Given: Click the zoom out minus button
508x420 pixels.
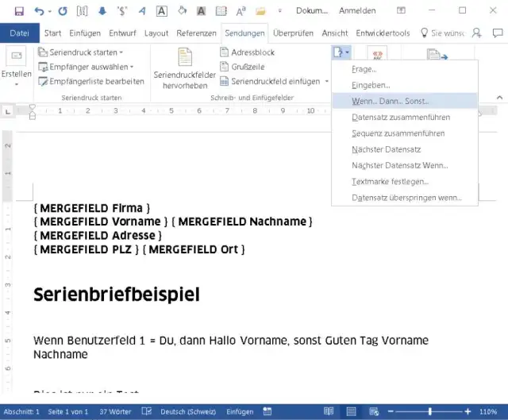Looking at the screenshot, I should pyautogui.click(x=391, y=411).
